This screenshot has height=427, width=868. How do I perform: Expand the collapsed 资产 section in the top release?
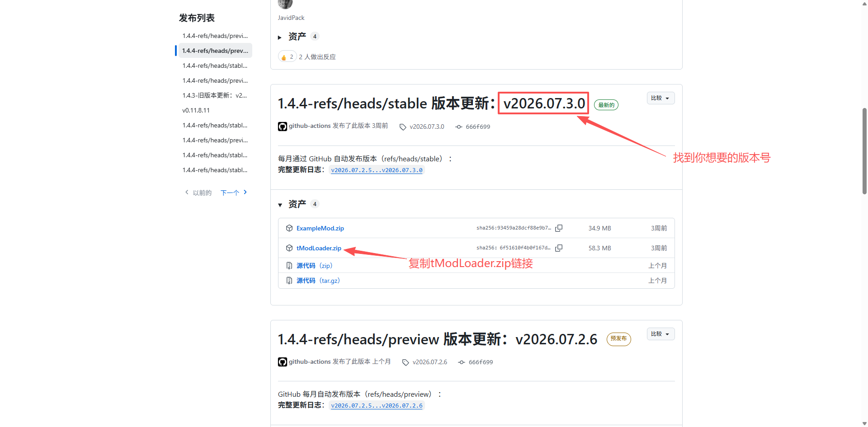tap(280, 37)
